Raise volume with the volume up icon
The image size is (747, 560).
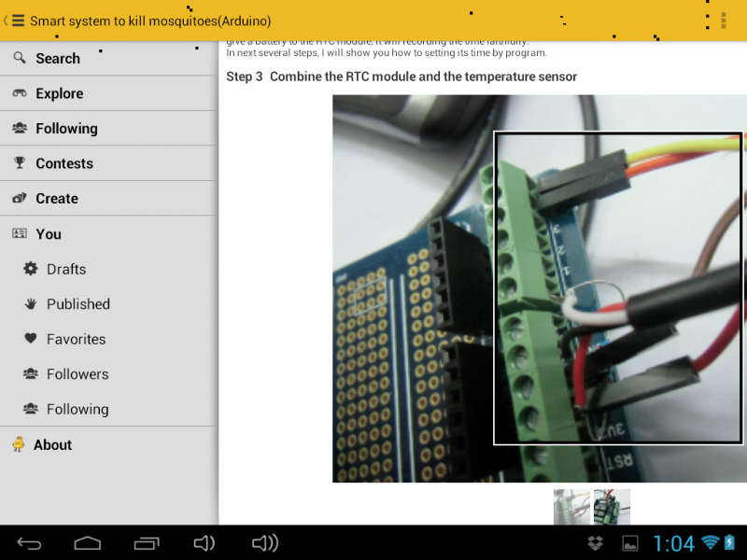click(x=265, y=543)
